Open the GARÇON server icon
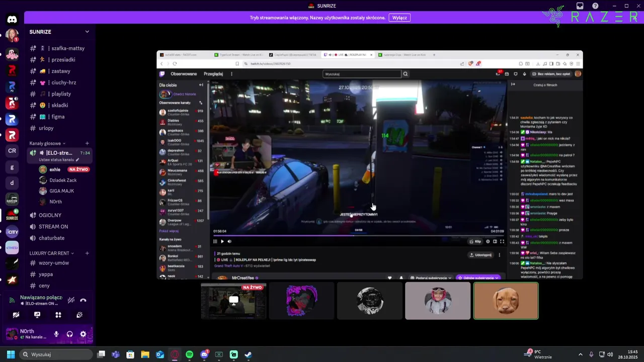644x362 pixels. [x=12, y=200]
